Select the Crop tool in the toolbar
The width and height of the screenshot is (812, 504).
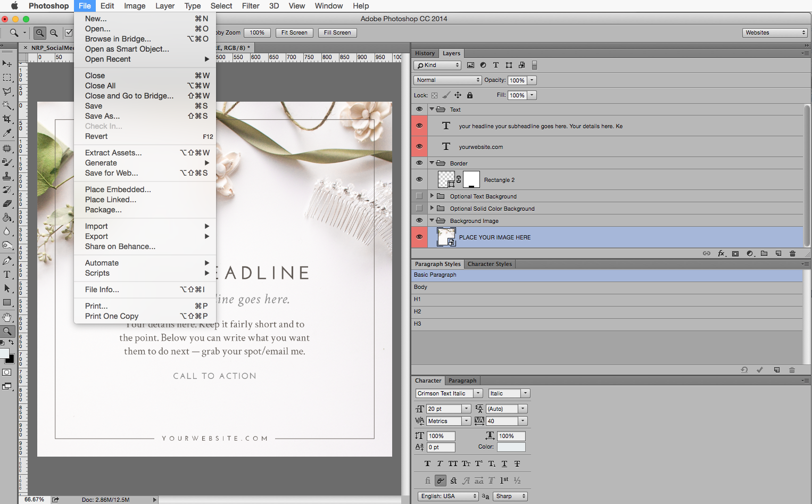pos(7,119)
